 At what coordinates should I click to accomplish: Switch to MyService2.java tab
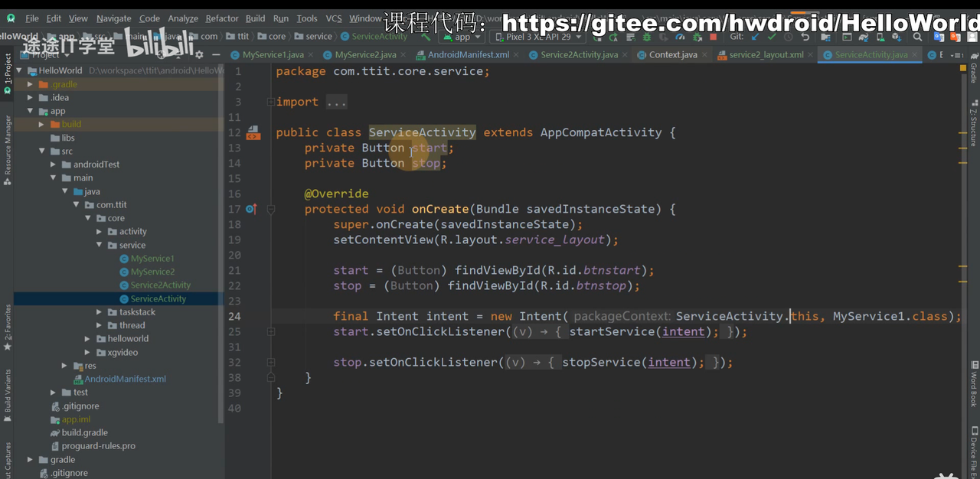[365, 55]
